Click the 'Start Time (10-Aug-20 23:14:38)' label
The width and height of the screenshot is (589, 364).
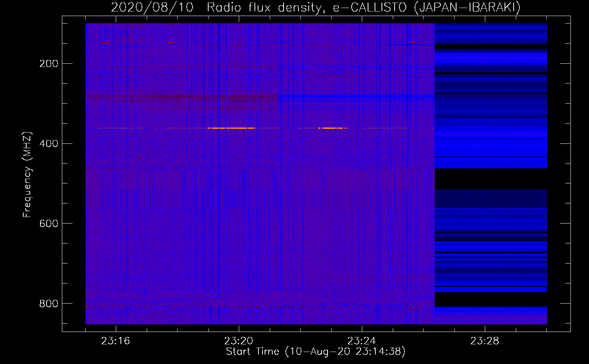point(316,352)
